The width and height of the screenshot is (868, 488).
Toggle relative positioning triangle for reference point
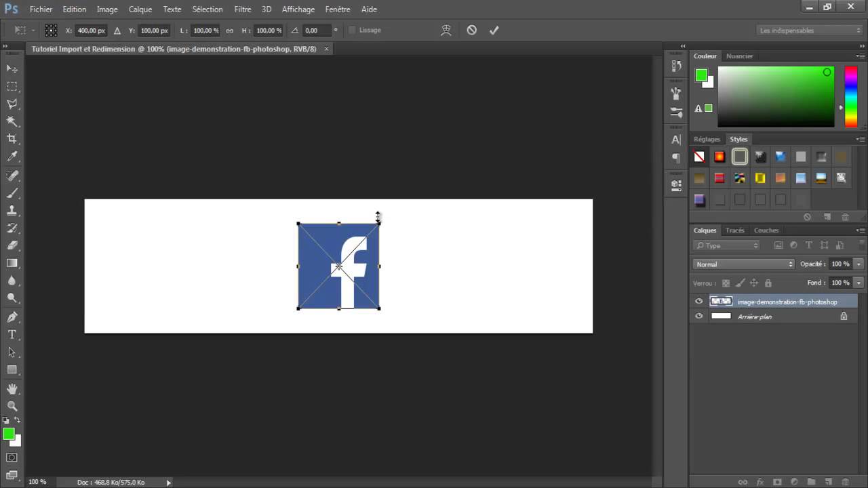tap(117, 30)
